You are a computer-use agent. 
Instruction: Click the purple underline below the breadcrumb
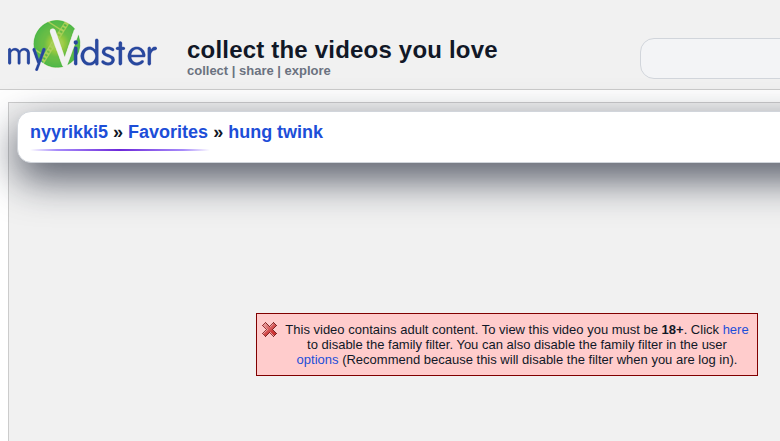coord(120,150)
